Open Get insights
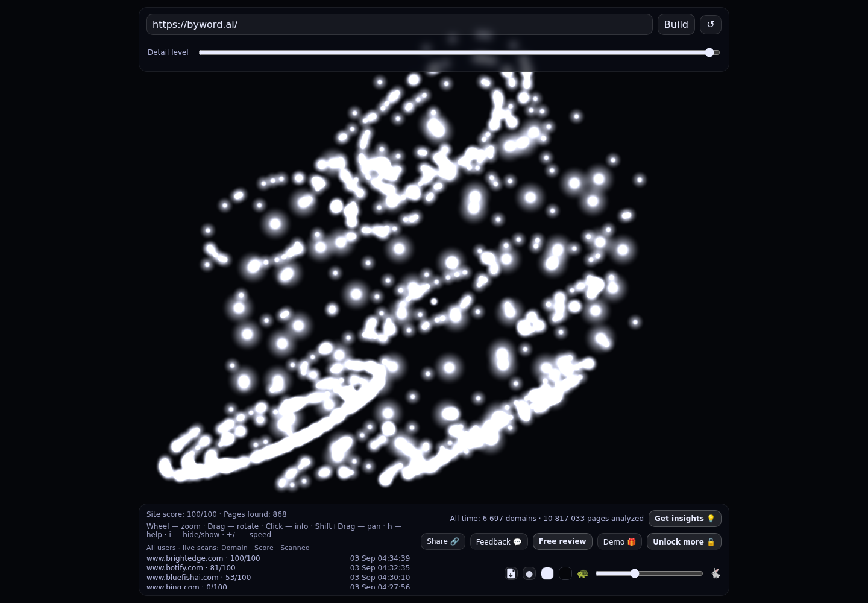868x603 pixels. (x=685, y=519)
